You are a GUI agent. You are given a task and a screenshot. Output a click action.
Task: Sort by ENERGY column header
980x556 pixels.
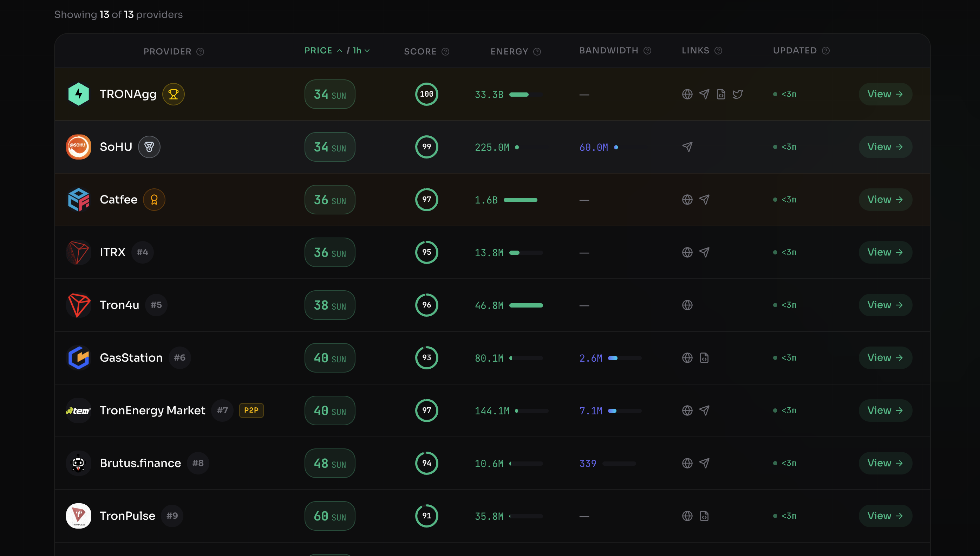[509, 52]
